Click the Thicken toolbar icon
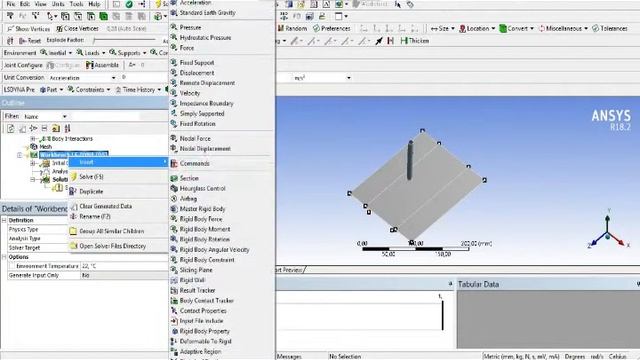Viewport: 640px width, 360px height. coord(404,41)
